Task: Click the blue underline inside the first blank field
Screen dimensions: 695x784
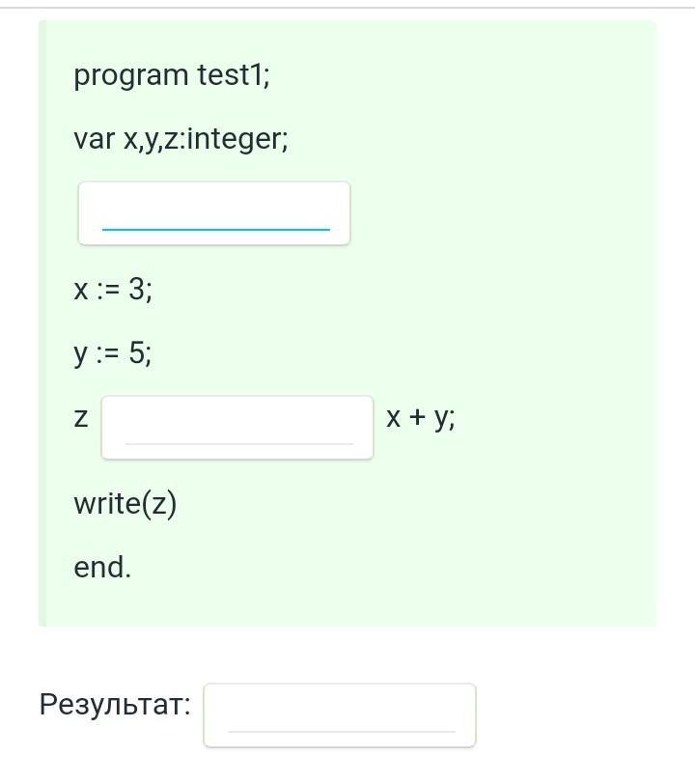Action: (x=216, y=230)
